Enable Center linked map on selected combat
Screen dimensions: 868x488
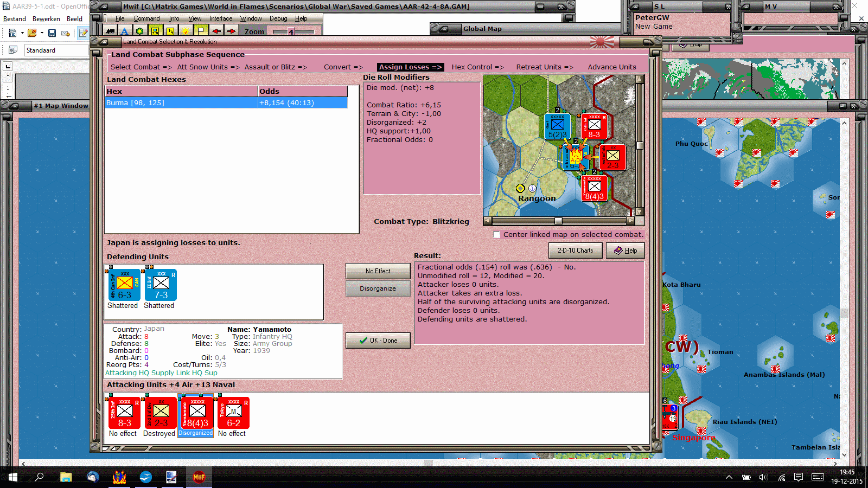point(496,235)
